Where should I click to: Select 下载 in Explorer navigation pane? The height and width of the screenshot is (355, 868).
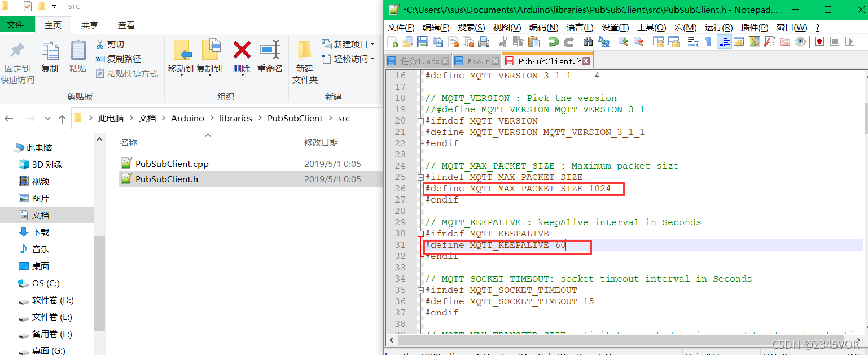[x=41, y=232]
